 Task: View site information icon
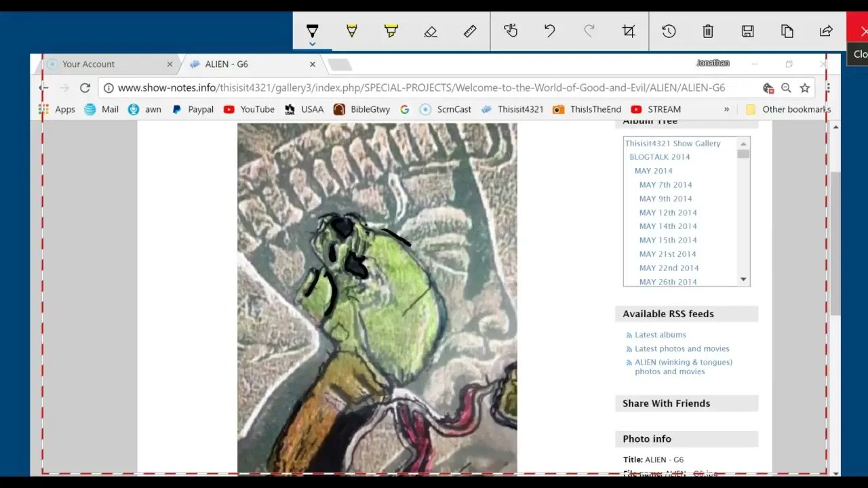tap(108, 87)
